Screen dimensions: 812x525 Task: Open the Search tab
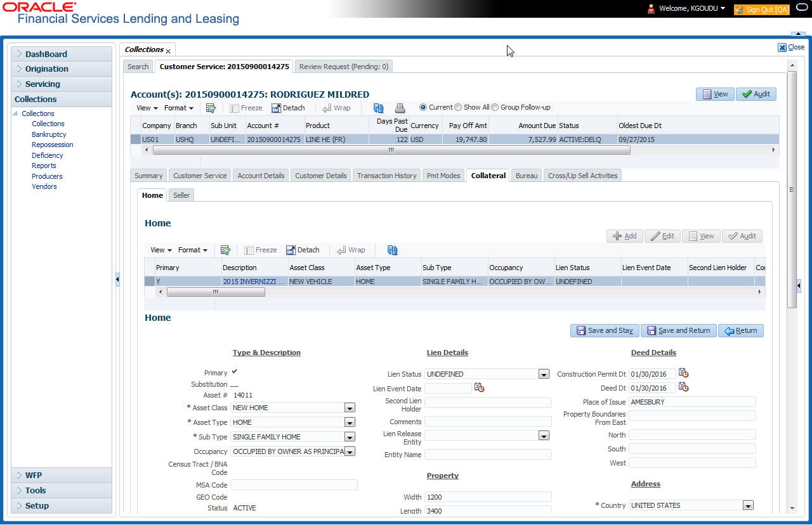138,66
